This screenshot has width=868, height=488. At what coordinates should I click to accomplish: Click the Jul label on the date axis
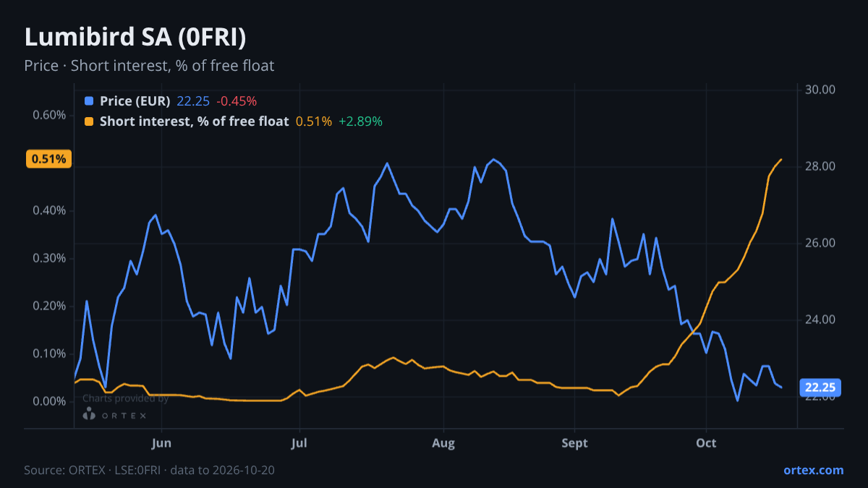[x=299, y=442]
